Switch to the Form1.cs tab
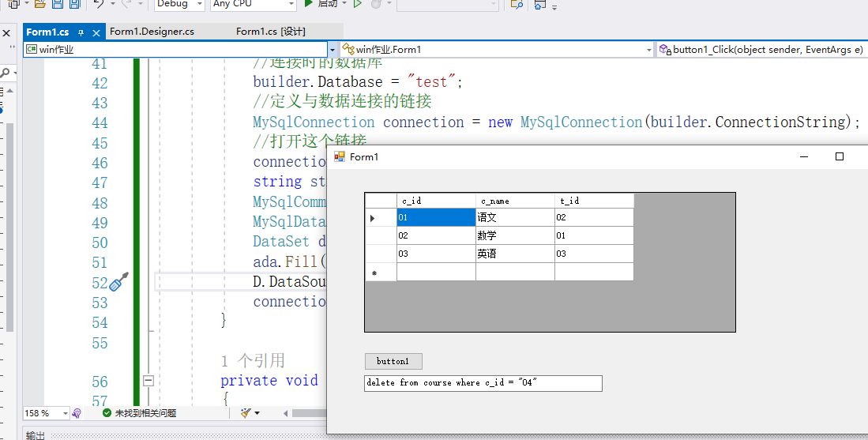This screenshot has height=440, width=868. [47, 32]
